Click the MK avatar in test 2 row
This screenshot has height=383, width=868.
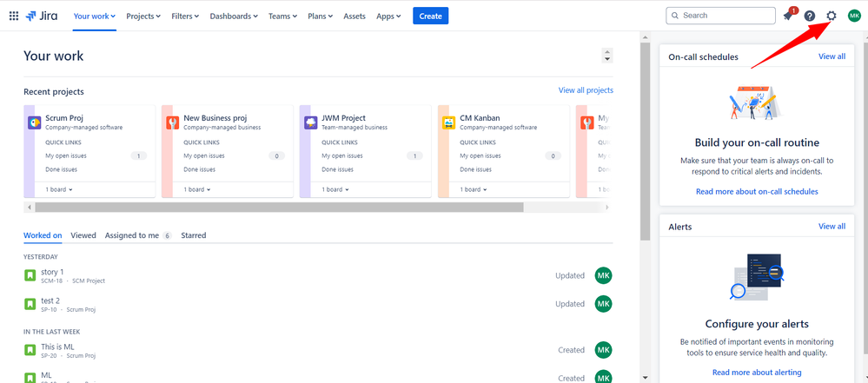tap(603, 304)
